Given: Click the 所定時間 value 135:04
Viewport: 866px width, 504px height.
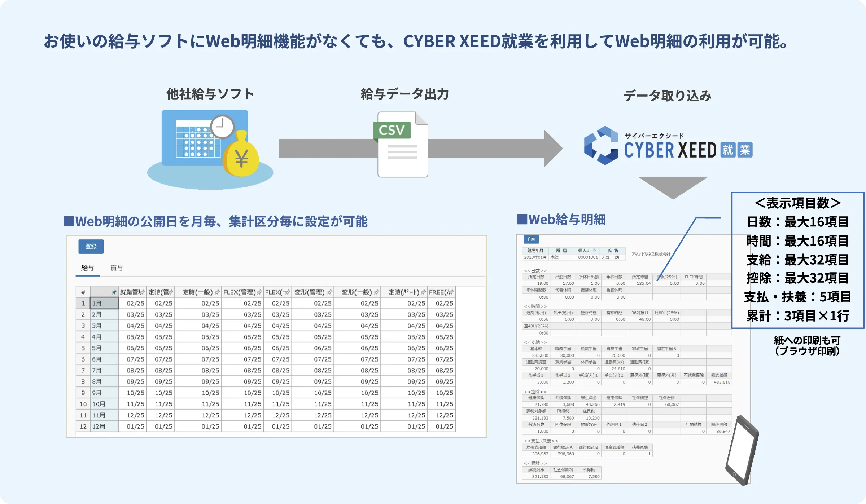Looking at the screenshot, I should (x=644, y=283).
